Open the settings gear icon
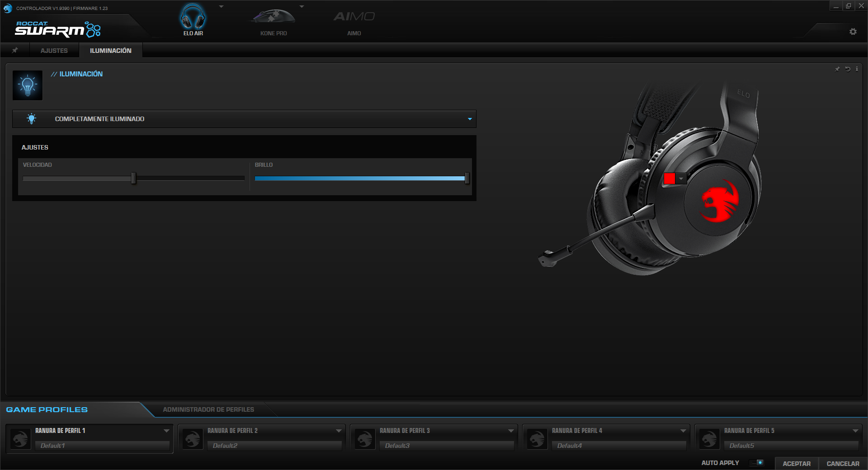 click(853, 32)
